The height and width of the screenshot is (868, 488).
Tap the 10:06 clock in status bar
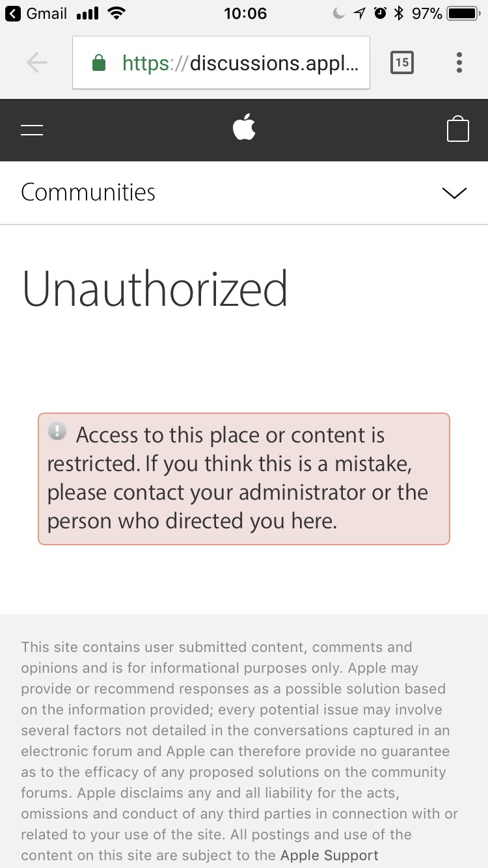coord(245,13)
